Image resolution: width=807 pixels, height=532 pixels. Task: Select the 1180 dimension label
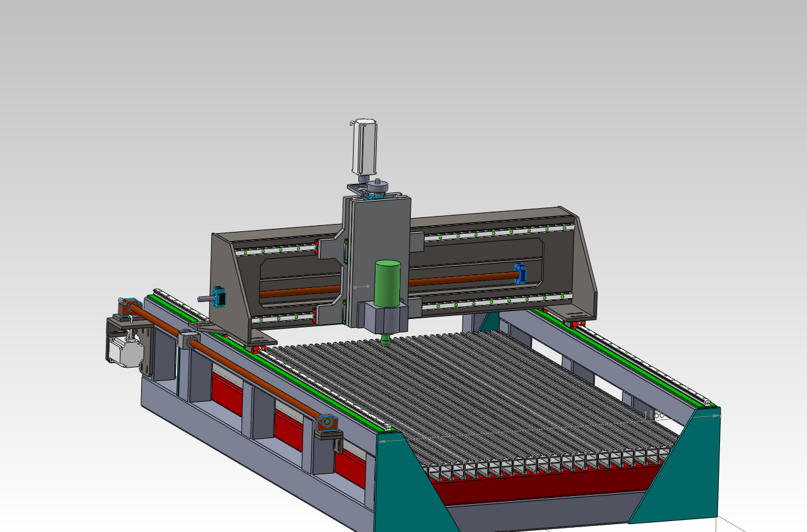[x=654, y=416]
